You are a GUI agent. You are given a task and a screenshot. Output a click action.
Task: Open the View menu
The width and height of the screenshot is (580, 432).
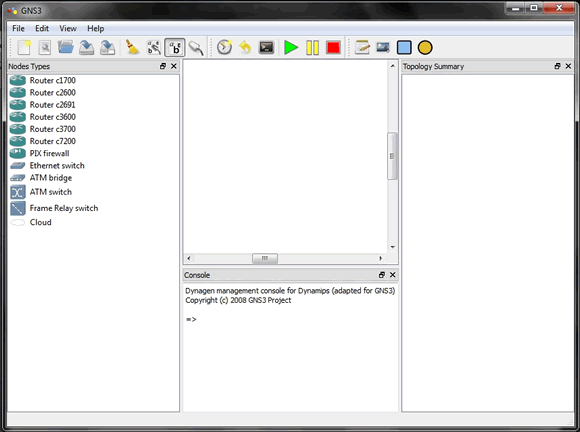tap(68, 28)
